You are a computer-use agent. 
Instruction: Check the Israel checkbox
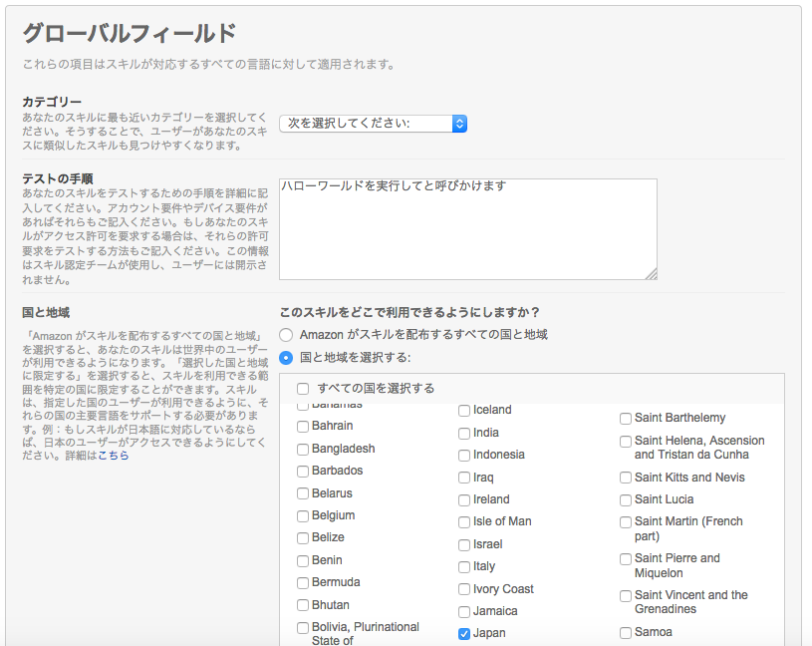click(464, 545)
